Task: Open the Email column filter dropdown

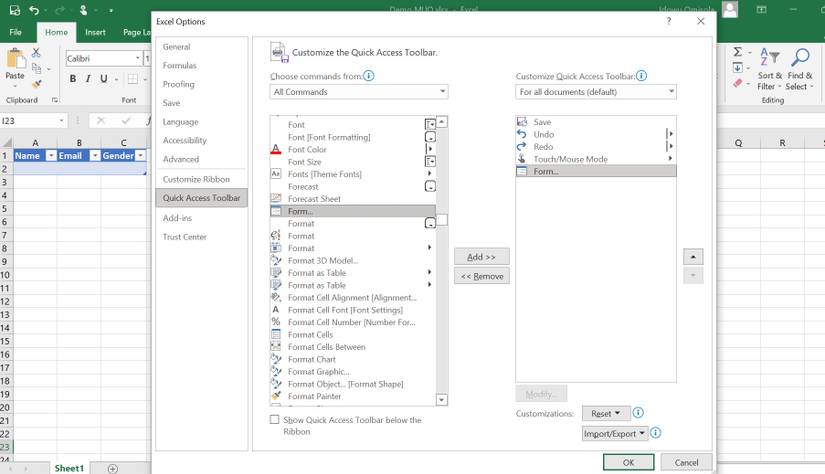Action: 95,156
